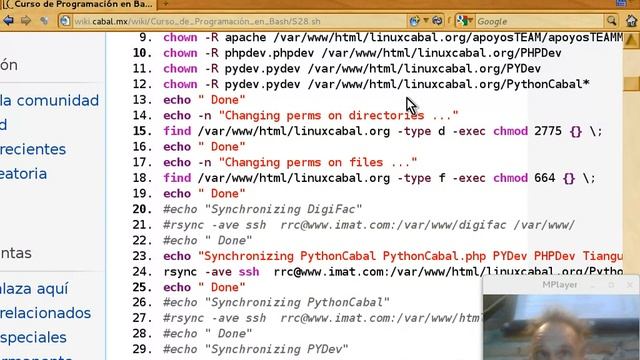Viewport: 640px width, 360px height.
Task: Click 'apache' on line 9
Action: 245,38
